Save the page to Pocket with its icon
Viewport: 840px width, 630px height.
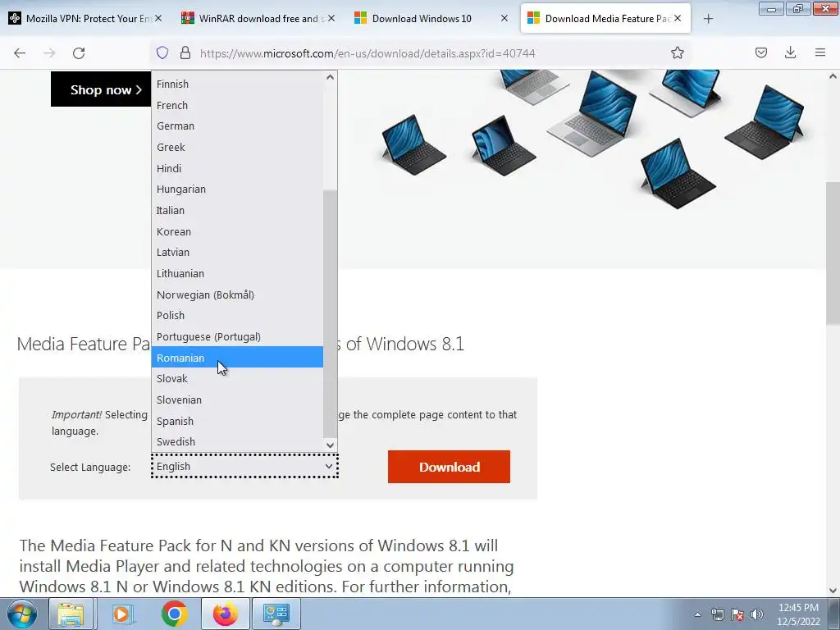coord(761,52)
